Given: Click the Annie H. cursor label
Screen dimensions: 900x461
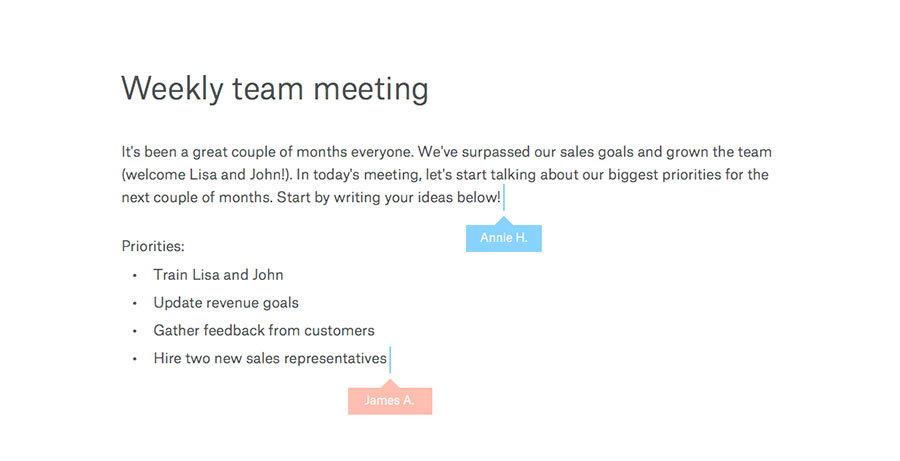Looking at the screenshot, I should [503, 238].
